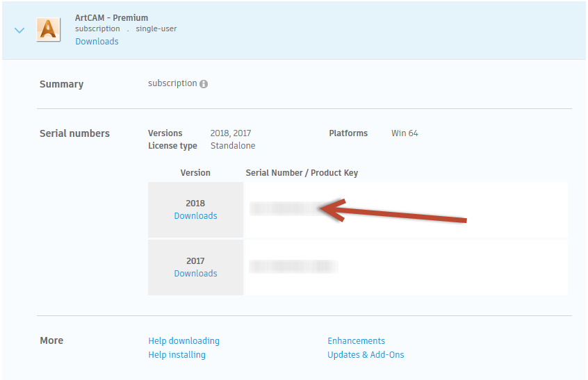This screenshot has height=380, width=588.
Task: Click the '2018, 2017' versions value
Action: tap(231, 133)
